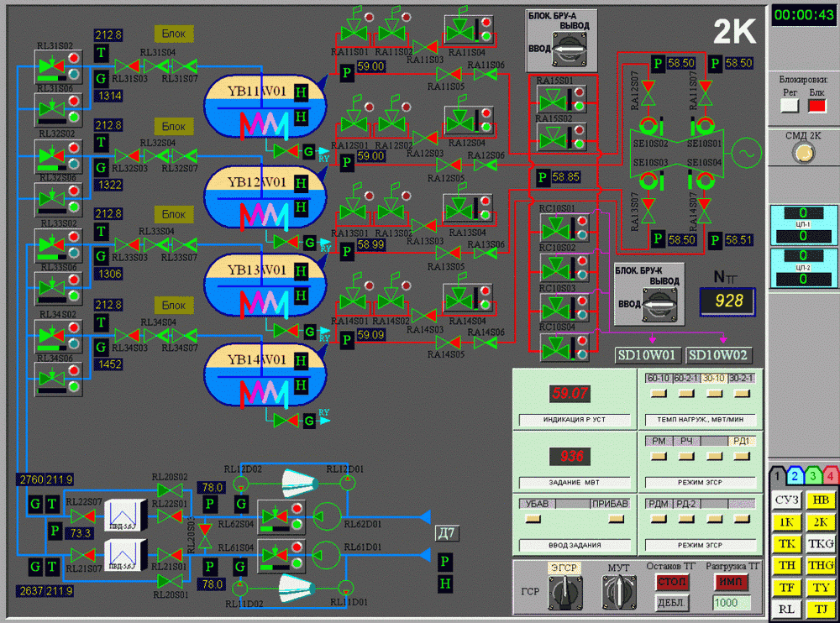Open the TKG screen

pos(821,544)
